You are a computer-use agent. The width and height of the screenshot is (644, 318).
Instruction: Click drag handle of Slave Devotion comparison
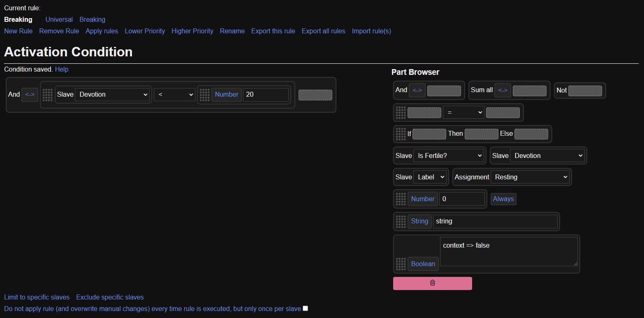pyautogui.click(x=47, y=95)
